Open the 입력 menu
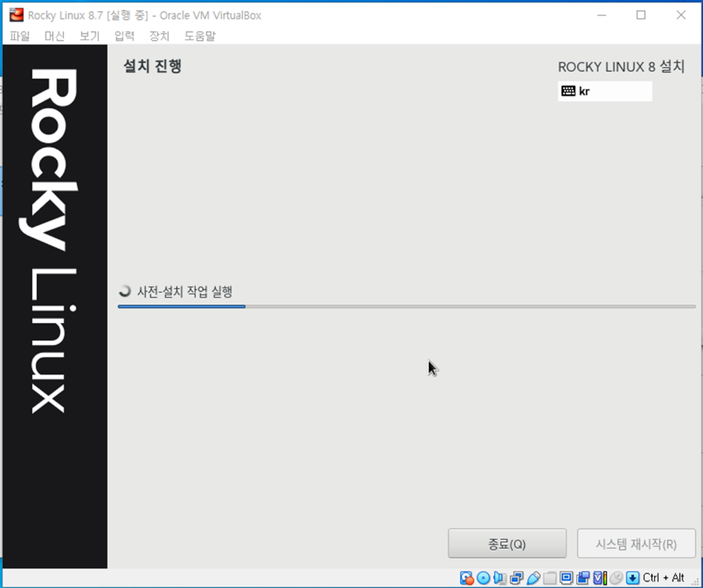 click(123, 36)
